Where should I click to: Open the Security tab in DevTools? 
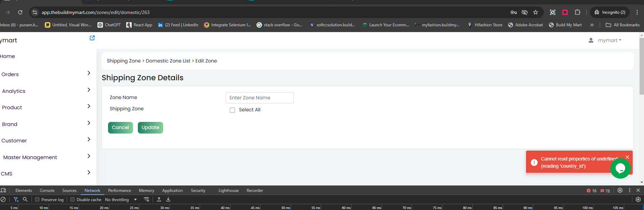[198, 191]
